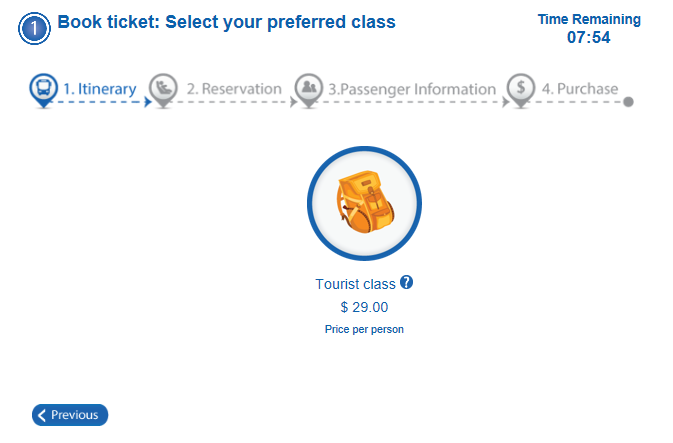Click the seat reservation step icon
673x443 pixels.
pyautogui.click(x=163, y=90)
